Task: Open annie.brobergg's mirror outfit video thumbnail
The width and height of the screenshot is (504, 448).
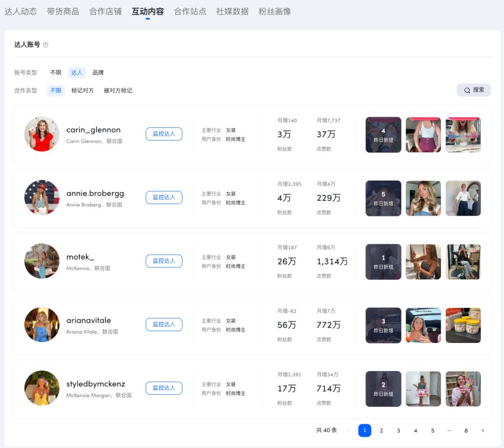Action: [x=463, y=198]
